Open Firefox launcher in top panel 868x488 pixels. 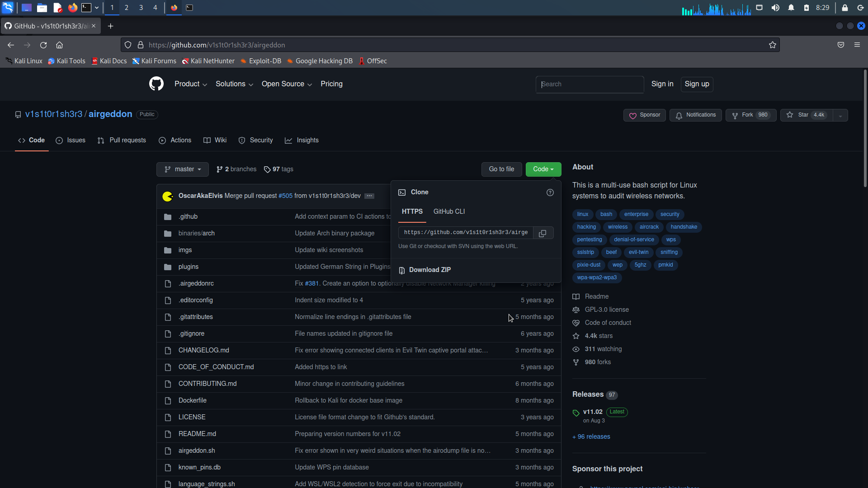tap(72, 7)
